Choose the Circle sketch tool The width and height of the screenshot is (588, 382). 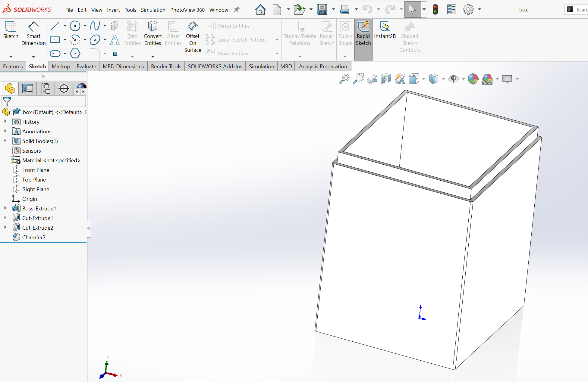[x=75, y=26]
